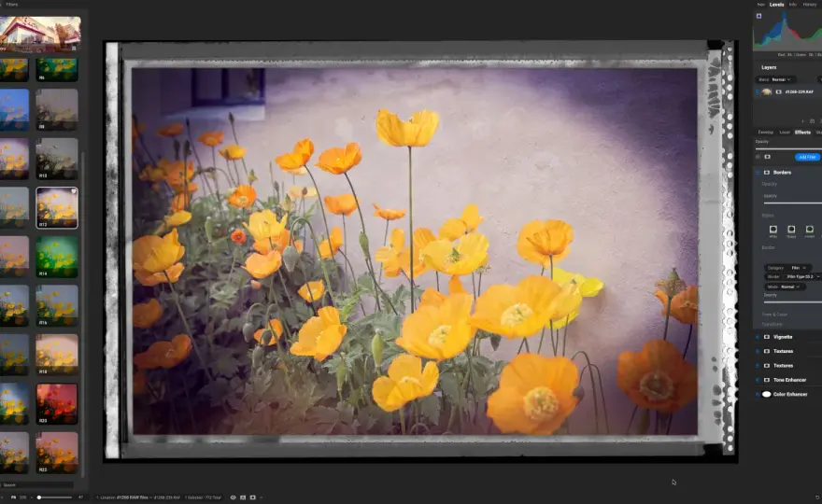Collapse the Borders filter pane

pyautogui.click(x=782, y=173)
